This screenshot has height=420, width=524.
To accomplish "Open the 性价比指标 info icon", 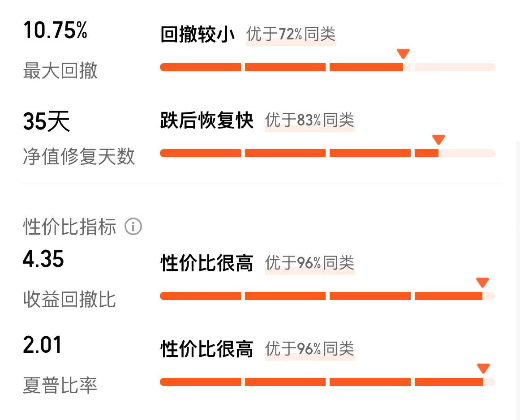I will click(x=133, y=227).
